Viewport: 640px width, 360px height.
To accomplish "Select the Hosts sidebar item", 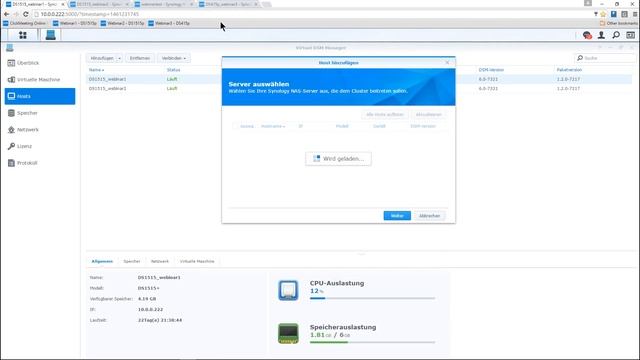I will click(40, 96).
